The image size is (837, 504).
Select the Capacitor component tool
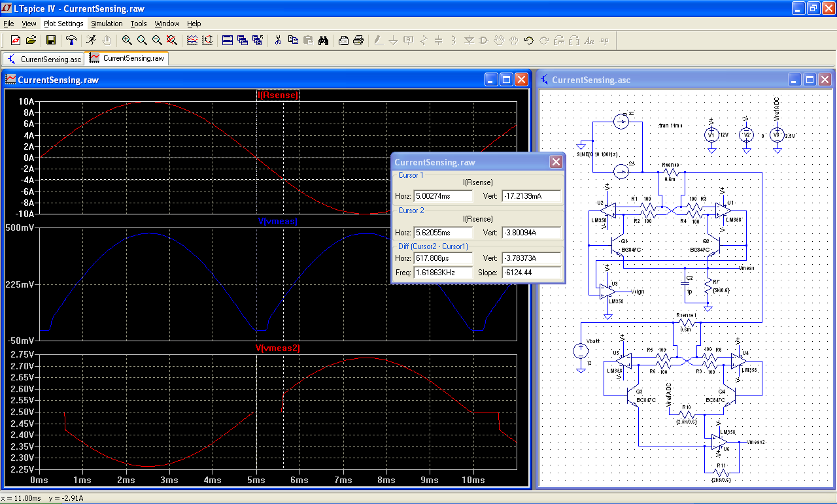coord(439,41)
